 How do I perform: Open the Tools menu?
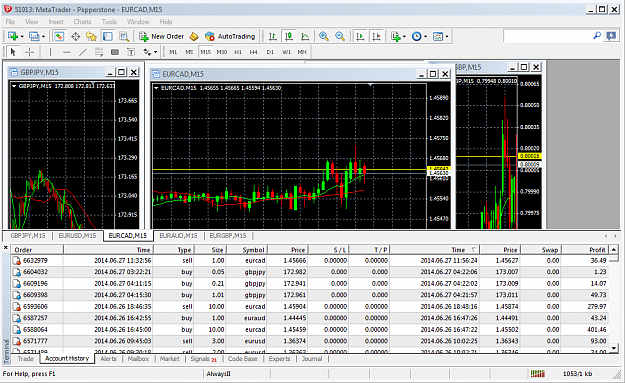click(109, 22)
